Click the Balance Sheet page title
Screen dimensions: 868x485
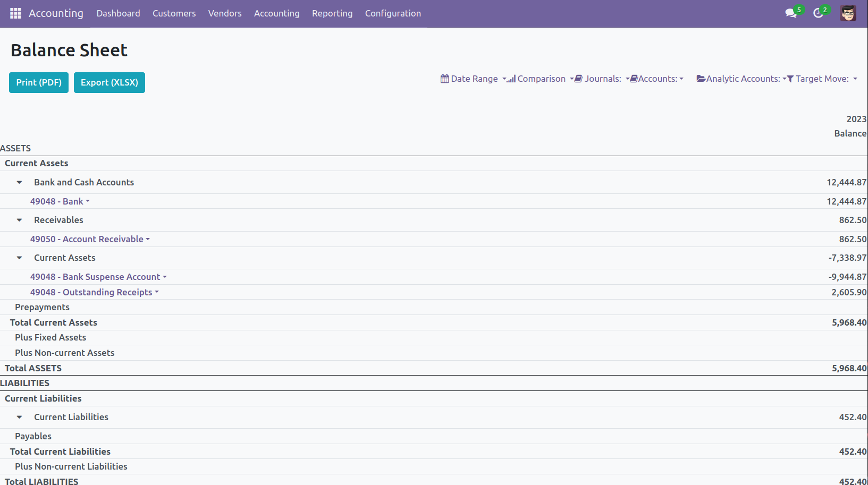(69, 50)
